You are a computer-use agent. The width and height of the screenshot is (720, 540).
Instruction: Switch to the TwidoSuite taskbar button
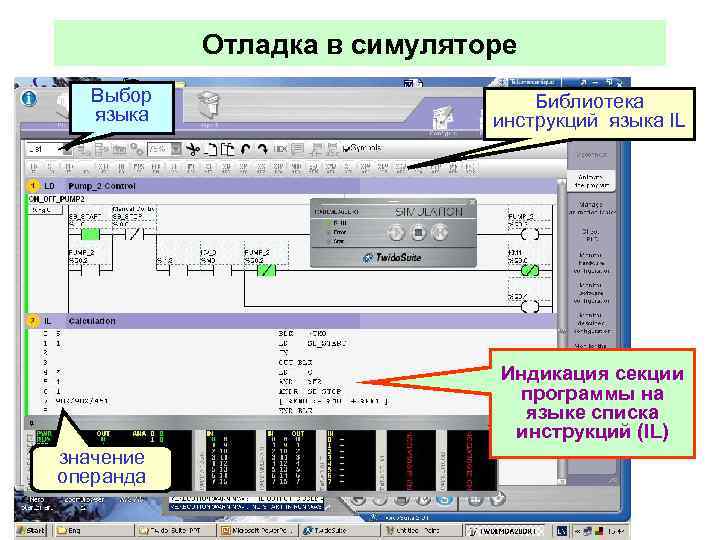[340, 531]
